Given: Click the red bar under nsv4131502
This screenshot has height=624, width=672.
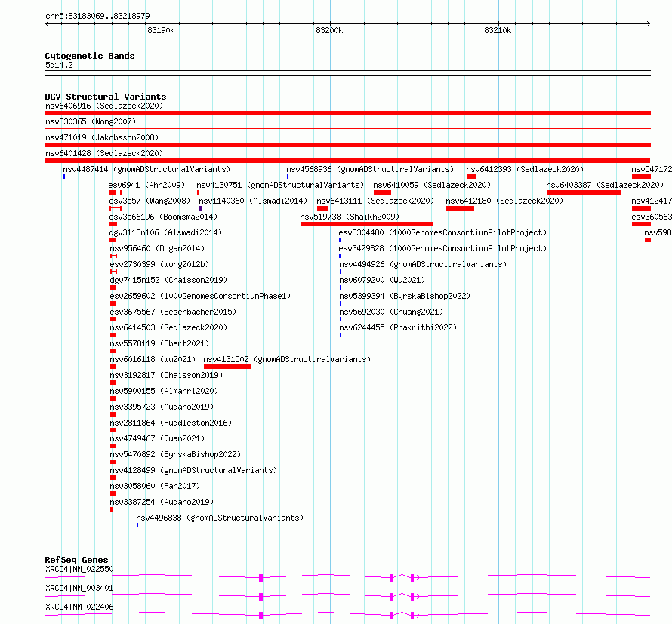Looking at the screenshot, I should click(227, 367).
